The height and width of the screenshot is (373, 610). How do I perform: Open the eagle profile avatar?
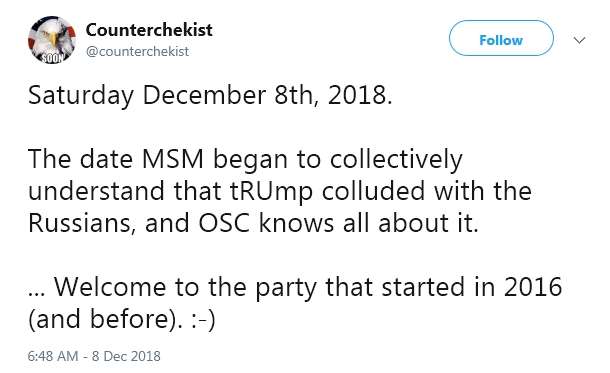pyautogui.click(x=52, y=40)
